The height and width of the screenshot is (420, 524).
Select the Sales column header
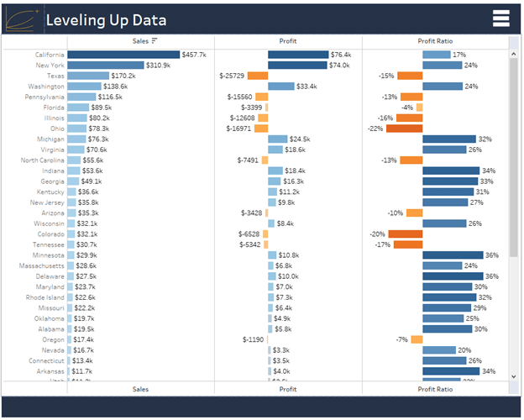pos(140,40)
